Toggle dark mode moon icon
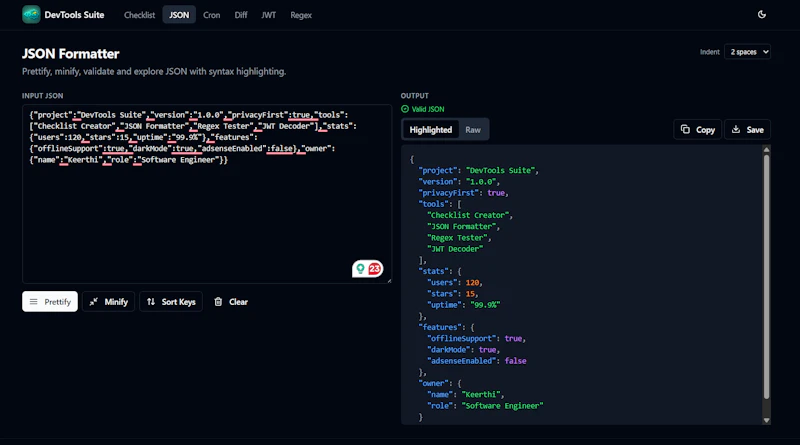The width and height of the screenshot is (800, 445). [762, 15]
